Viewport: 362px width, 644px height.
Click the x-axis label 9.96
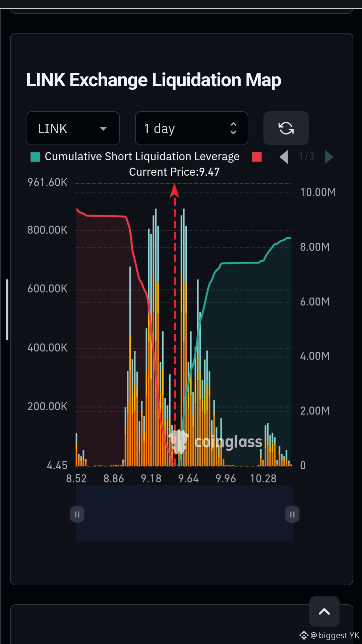[x=226, y=478]
